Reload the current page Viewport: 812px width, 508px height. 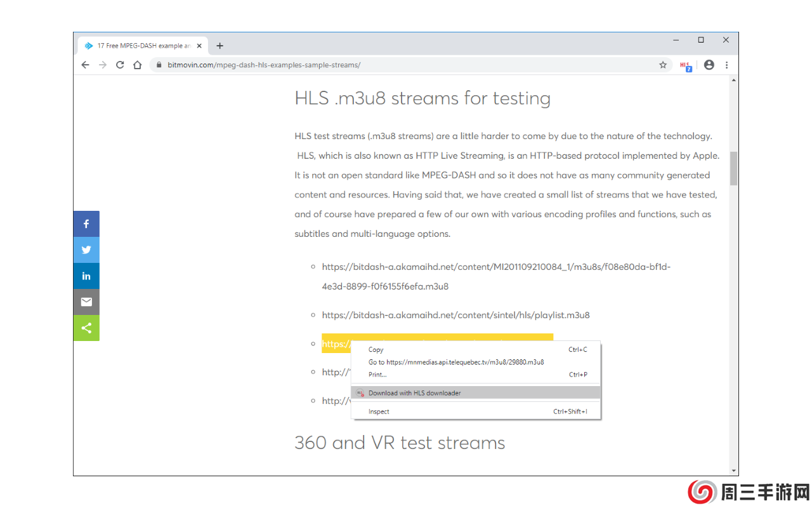pyautogui.click(x=120, y=64)
